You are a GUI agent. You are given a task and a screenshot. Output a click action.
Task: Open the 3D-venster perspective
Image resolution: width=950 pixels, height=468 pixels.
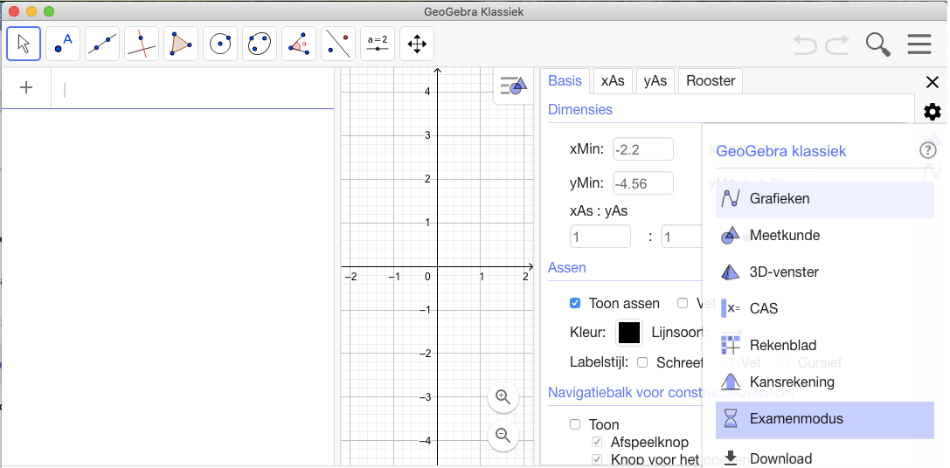point(825,272)
